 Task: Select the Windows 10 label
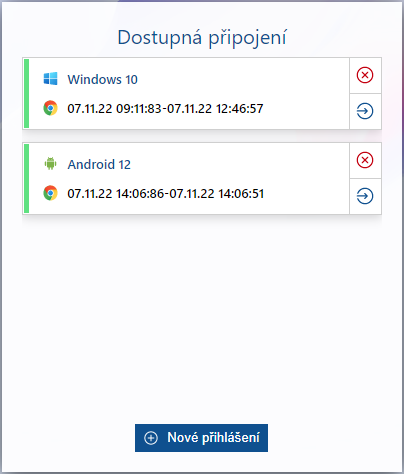[102, 79]
